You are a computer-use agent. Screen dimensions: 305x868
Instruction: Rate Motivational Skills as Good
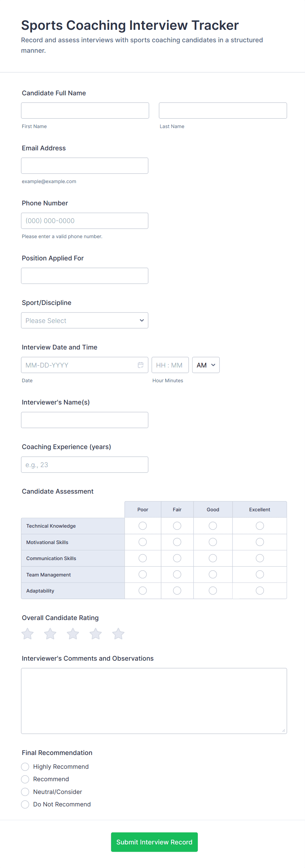click(213, 542)
